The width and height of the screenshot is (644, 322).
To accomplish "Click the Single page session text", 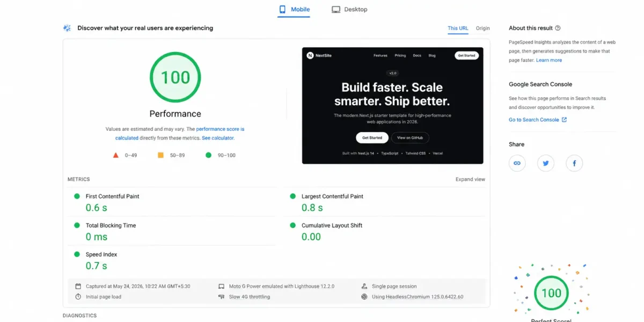I will (x=394, y=286).
